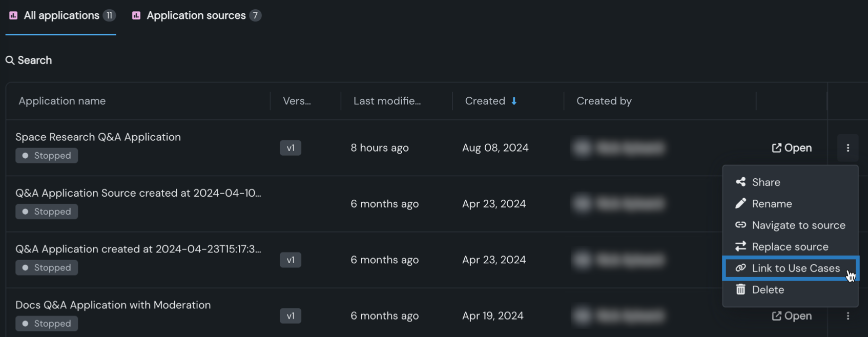Click the Created column sort arrow
The image size is (868, 337).
click(x=514, y=101)
